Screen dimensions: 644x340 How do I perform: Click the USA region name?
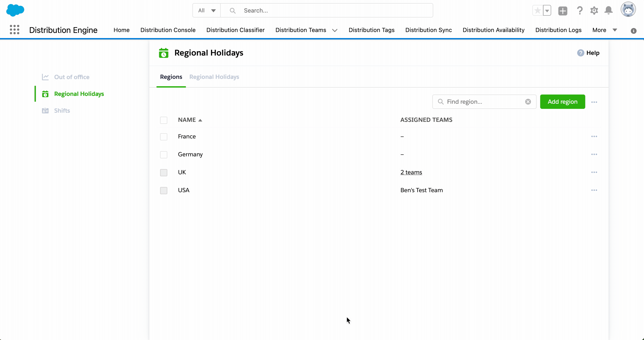[x=184, y=190]
